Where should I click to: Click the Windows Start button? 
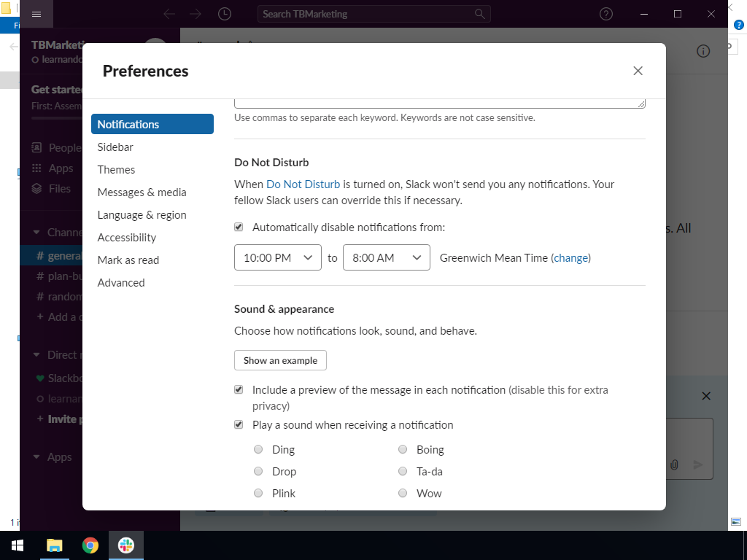pyautogui.click(x=17, y=545)
